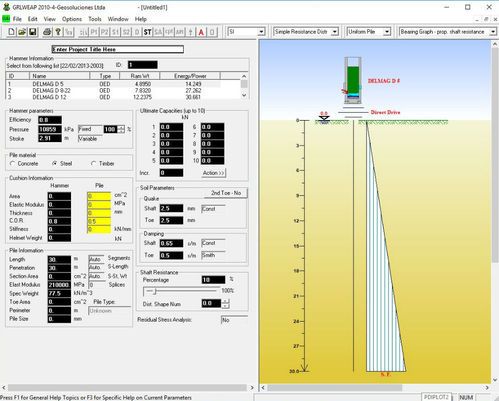Open the Window menu
Image resolution: width=499 pixels, height=401 pixels.
pos(118,19)
